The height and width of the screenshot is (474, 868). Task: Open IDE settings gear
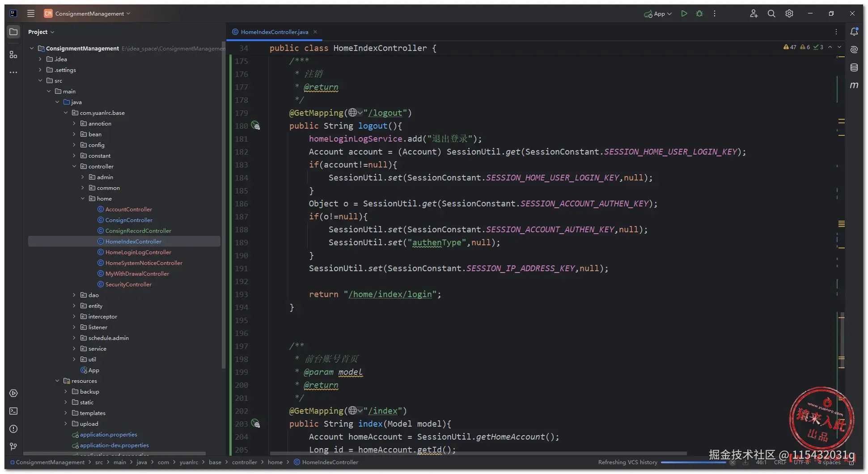point(789,13)
